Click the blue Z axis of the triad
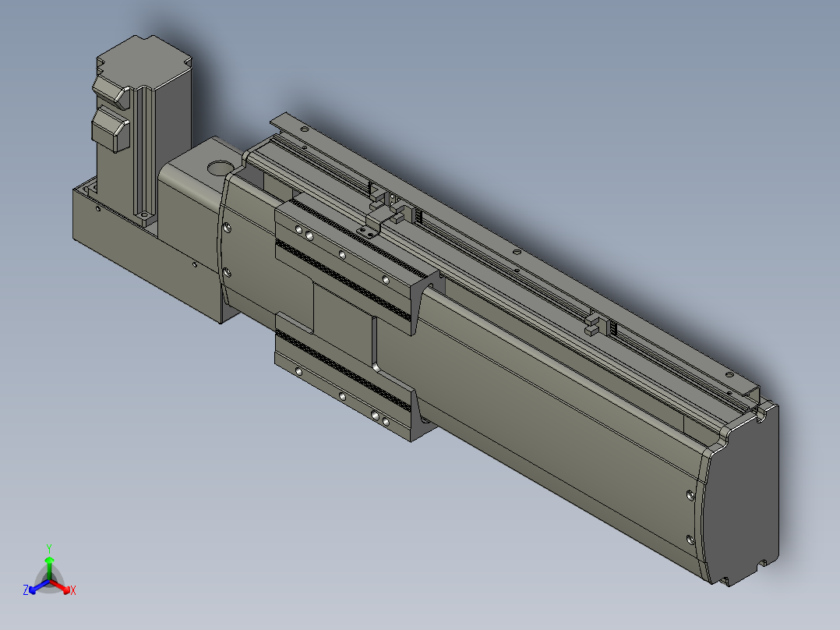840x630 pixels. (35, 588)
